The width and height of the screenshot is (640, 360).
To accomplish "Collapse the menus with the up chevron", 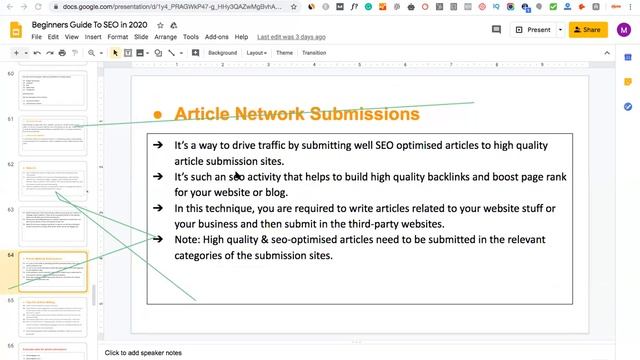I will (607, 53).
